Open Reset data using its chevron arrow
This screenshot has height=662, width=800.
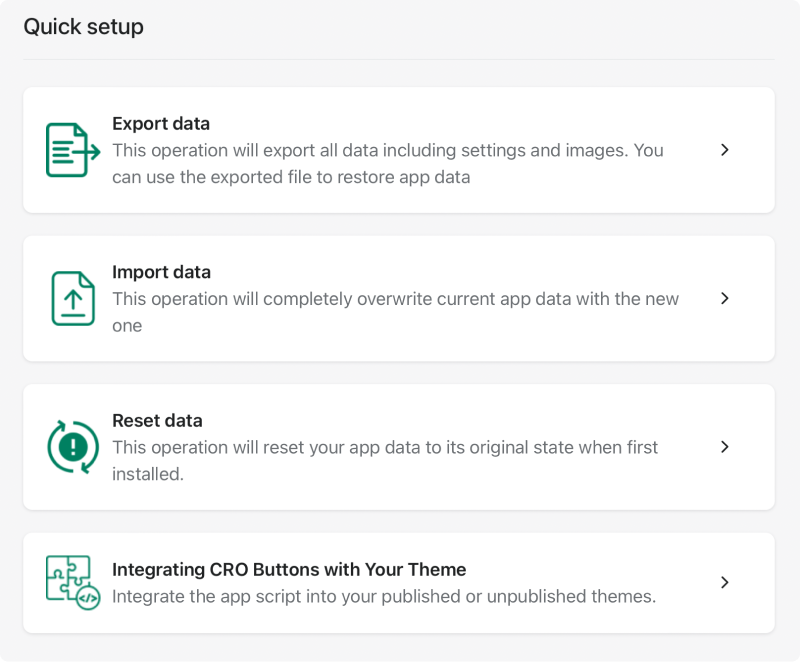725,447
